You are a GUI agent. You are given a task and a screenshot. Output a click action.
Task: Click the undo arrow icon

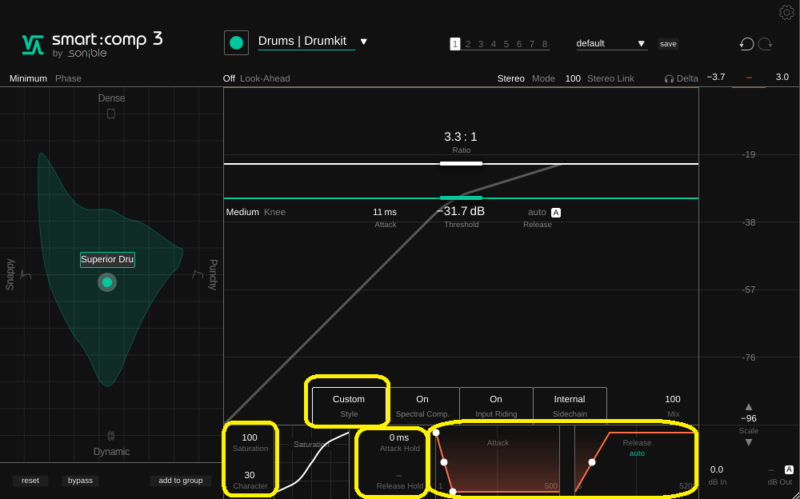(x=746, y=44)
